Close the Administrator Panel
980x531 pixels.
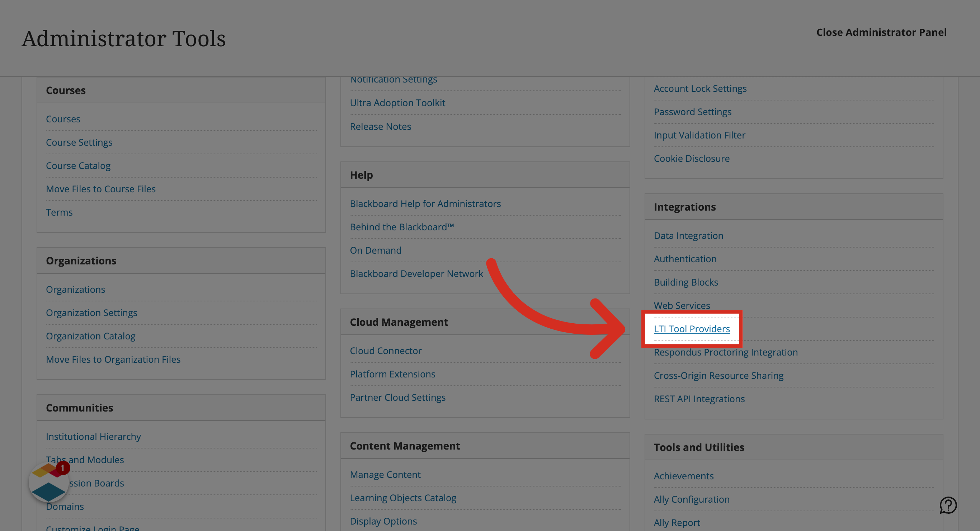click(881, 32)
